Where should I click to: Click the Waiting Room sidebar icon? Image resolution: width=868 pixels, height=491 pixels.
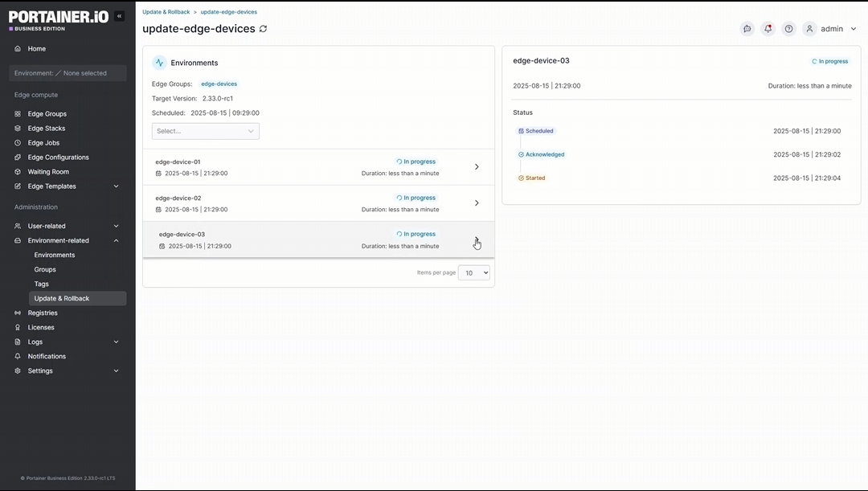pos(18,172)
